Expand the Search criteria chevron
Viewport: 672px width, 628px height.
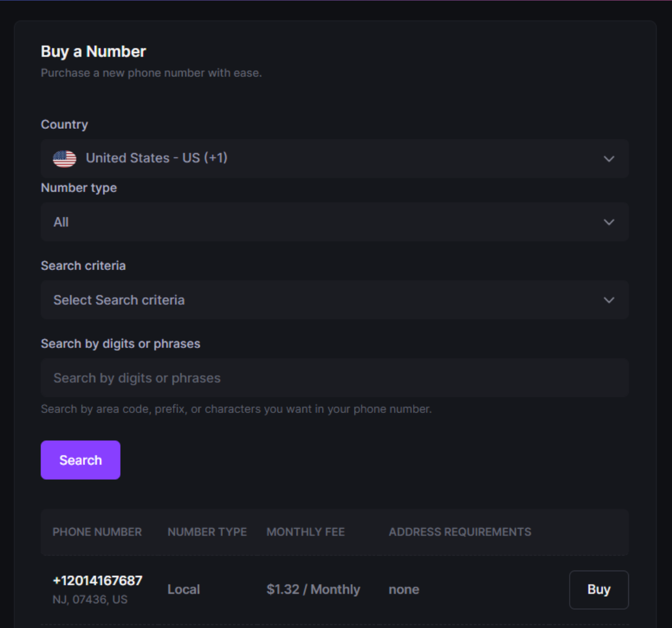pyautogui.click(x=609, y=300)
